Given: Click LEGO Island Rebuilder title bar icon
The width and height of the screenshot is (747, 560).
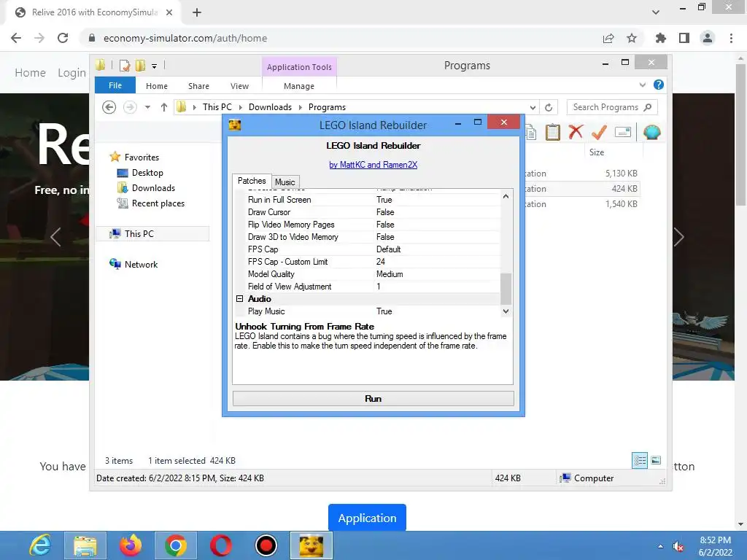Looking at the screenshot, I should pos(235,125).
